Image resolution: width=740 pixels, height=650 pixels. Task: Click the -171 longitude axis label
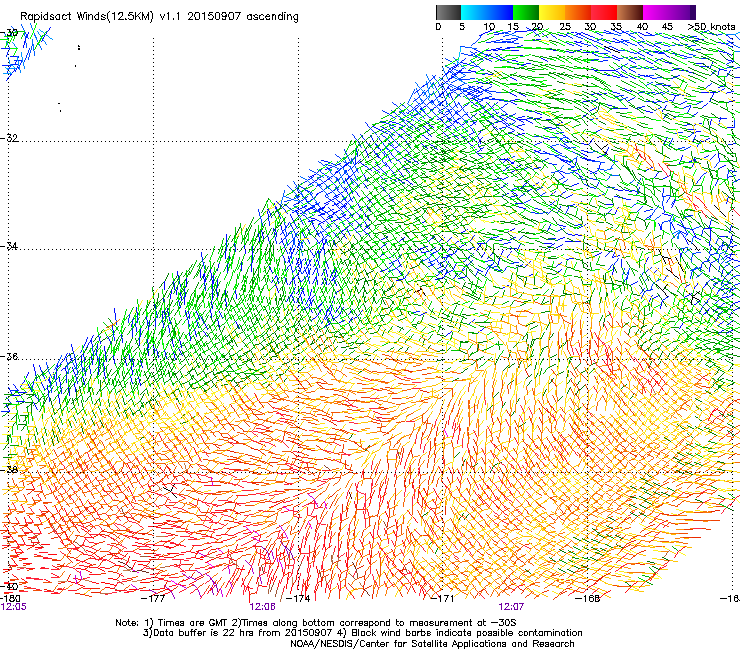click(x=443, y=599)
